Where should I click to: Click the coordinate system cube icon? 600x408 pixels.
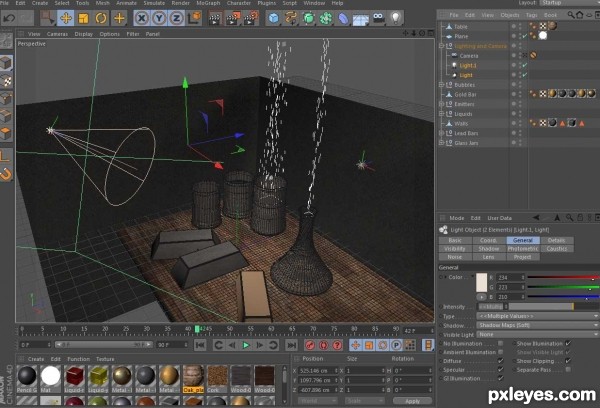[x=194, y=18]
